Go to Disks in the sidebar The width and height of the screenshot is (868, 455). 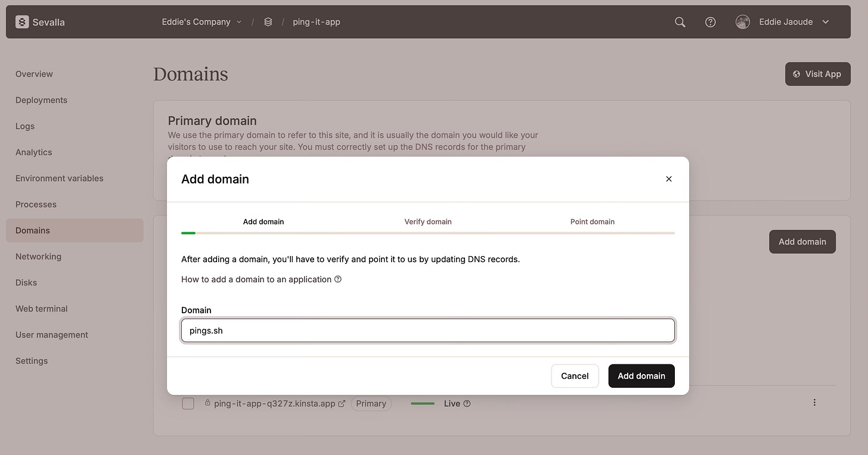point(26,282)
